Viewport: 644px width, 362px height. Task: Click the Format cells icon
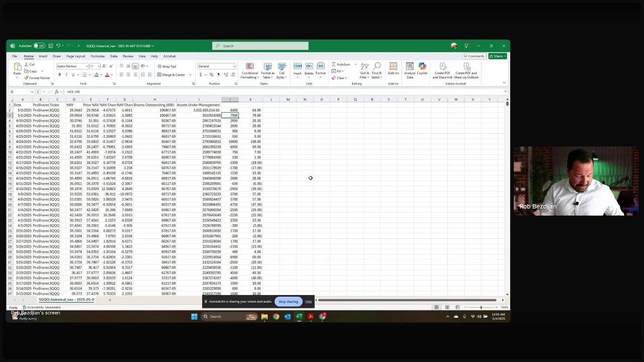[x=320, y=66]
